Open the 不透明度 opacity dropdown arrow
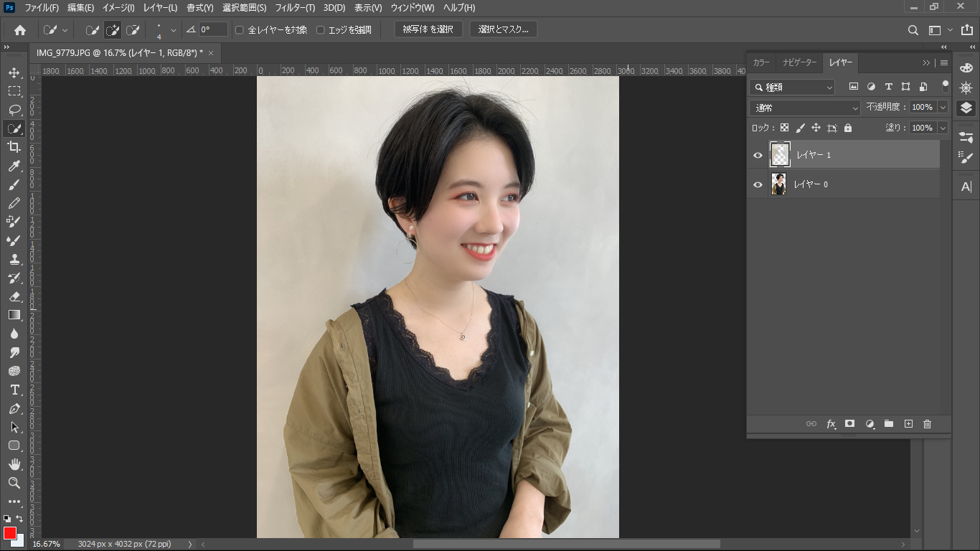 [943, 107]
